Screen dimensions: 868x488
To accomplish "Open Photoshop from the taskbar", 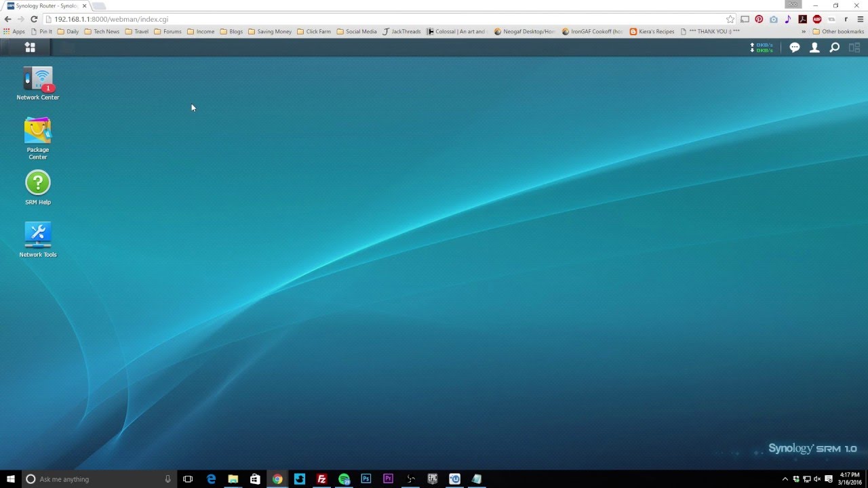I will [x=366, y=479].
